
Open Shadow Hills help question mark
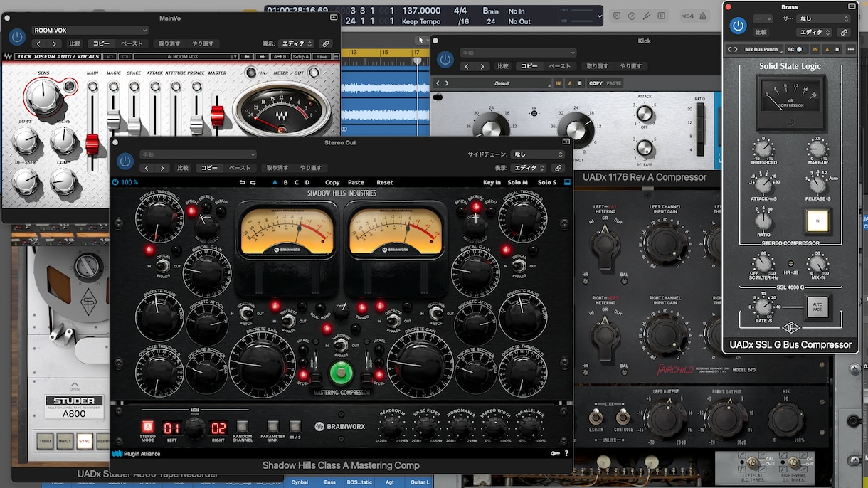point(566,453)
